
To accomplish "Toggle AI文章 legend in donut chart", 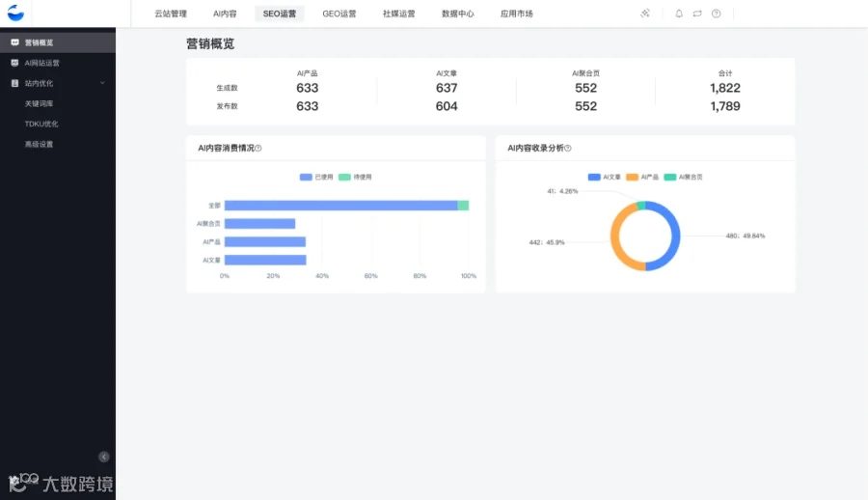I will (605, 177).
